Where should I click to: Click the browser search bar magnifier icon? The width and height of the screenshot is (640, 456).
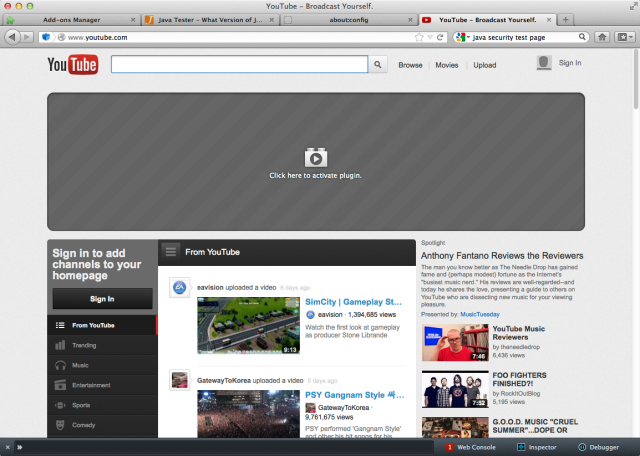pyautogui.click(x=582, y=37)
